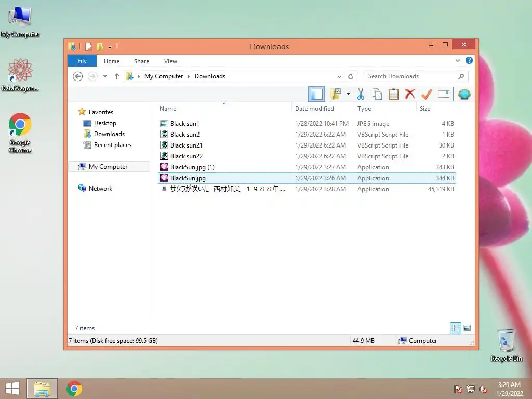Select the Black sun21 script file
The height and width of the screenshot is (399, 532).
pos(307,145)
